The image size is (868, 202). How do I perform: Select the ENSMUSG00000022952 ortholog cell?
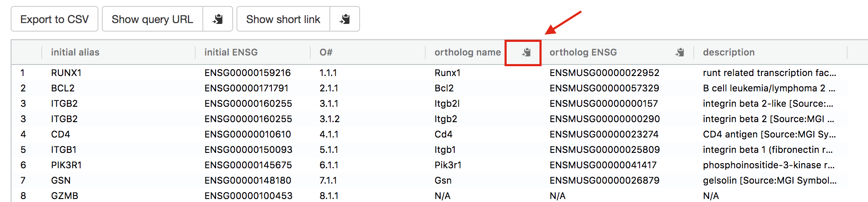click(x=604, y=73)
